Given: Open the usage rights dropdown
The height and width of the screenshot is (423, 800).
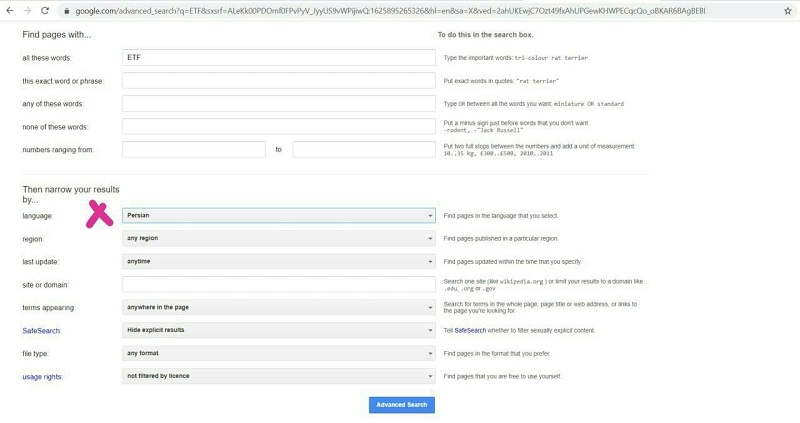Looking at the screenshot, I should click(279, 376).
